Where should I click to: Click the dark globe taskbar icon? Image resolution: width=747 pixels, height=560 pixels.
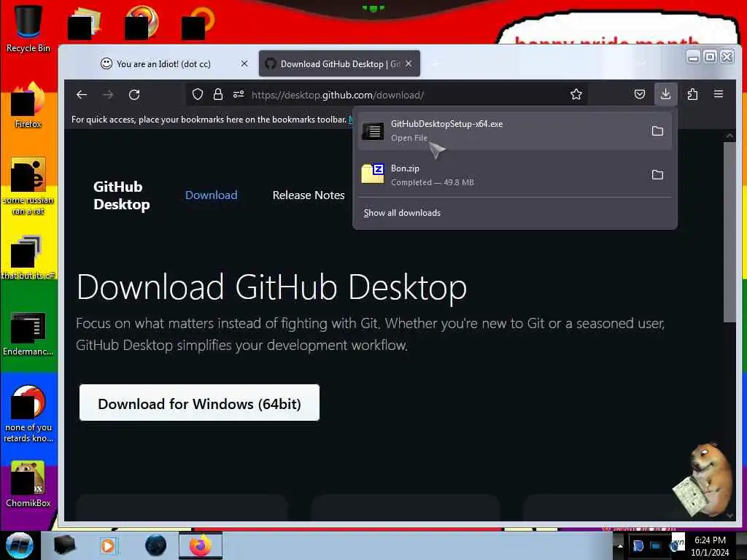pos(156,545)
